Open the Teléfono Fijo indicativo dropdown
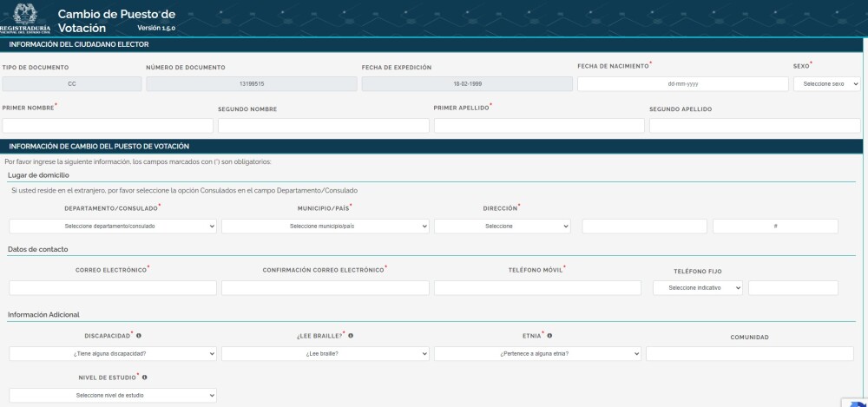The image size is (868, 407). [698, 288]
